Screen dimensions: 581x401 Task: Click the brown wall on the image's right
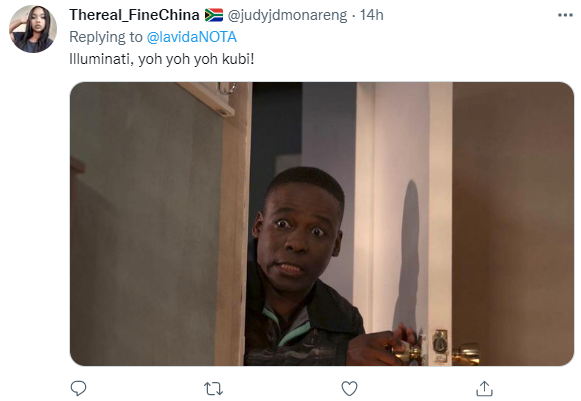(x=512, y=222)
